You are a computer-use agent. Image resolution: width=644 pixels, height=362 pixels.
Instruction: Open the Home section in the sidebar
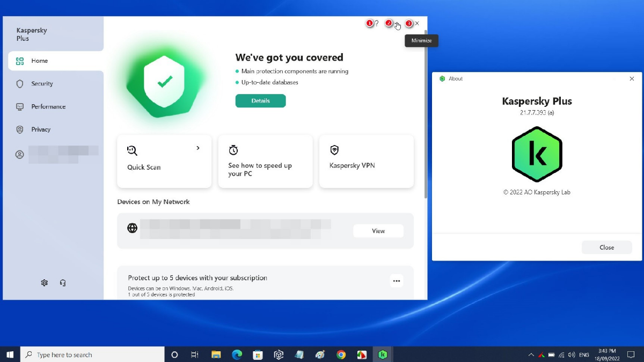coord(56,61)
